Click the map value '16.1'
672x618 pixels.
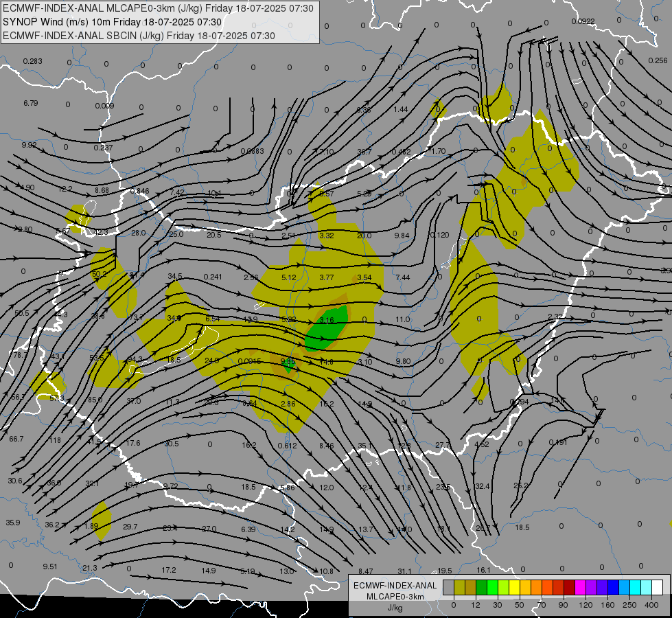[x=483, y=570]
